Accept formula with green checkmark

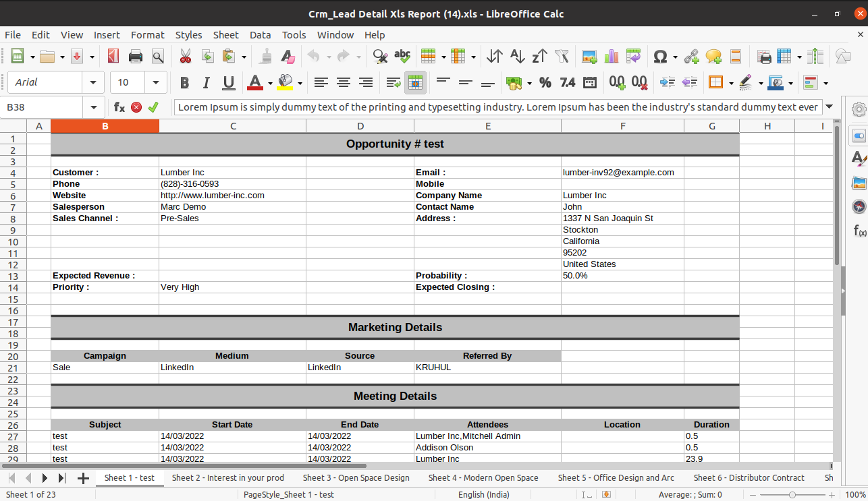[153, 107]
